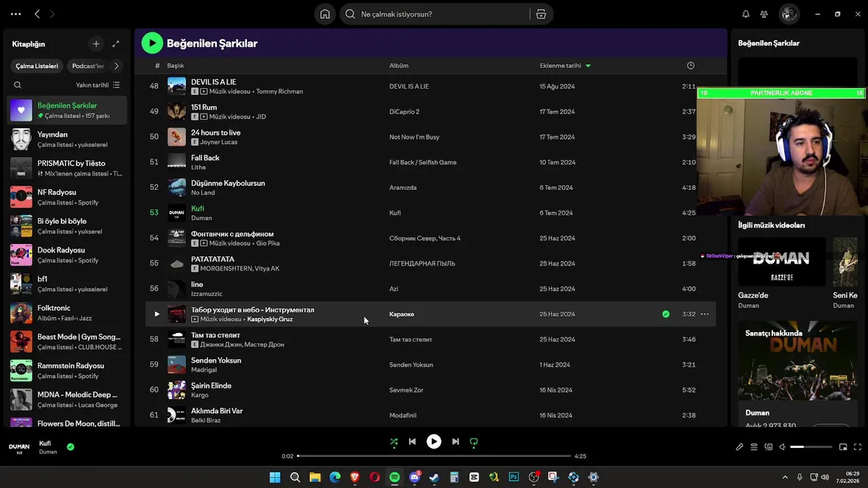This screenshot has height=488, width=868.
Task: Toggle repeat mode
Action: point(474,442)
